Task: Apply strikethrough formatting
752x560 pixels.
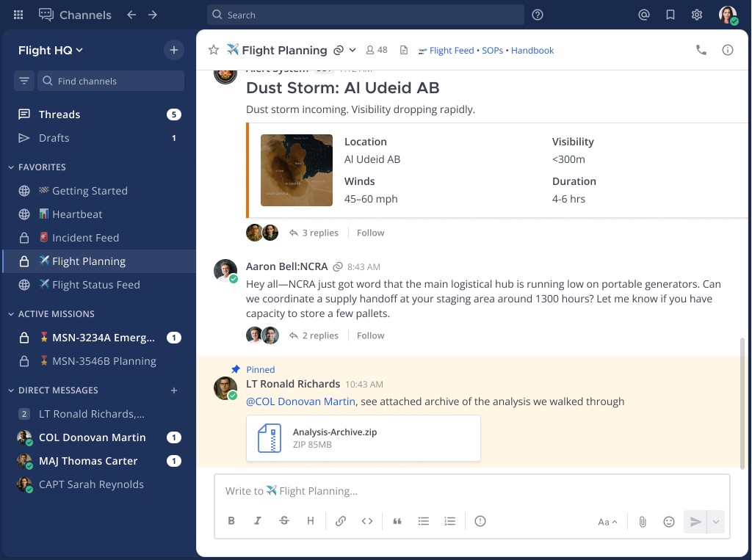Action: [284, 521]
